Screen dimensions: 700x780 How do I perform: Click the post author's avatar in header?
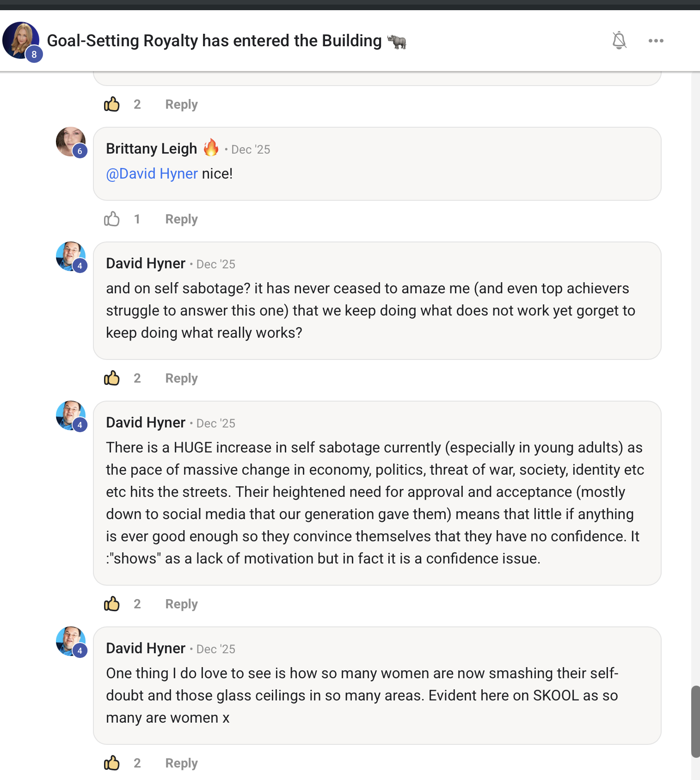click(21, 40)
